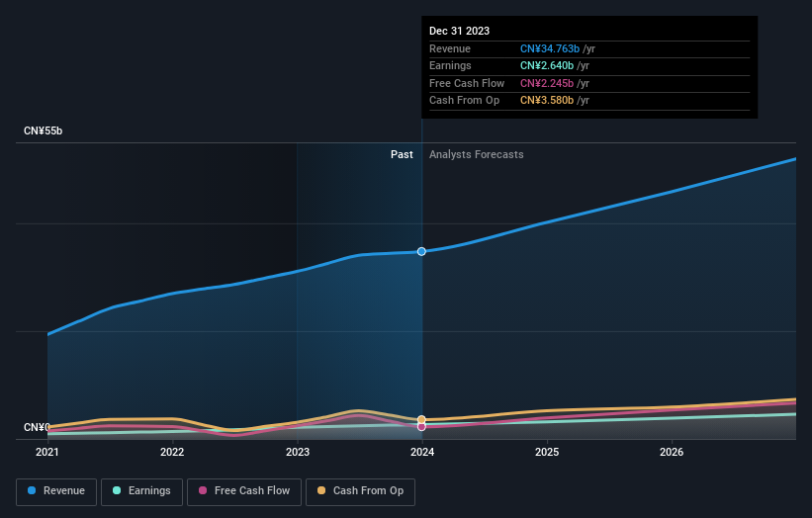Viewport: 812px width, 518px height.
Task: Click the CN¥2.640b earnings value
Action: point(546,65)
